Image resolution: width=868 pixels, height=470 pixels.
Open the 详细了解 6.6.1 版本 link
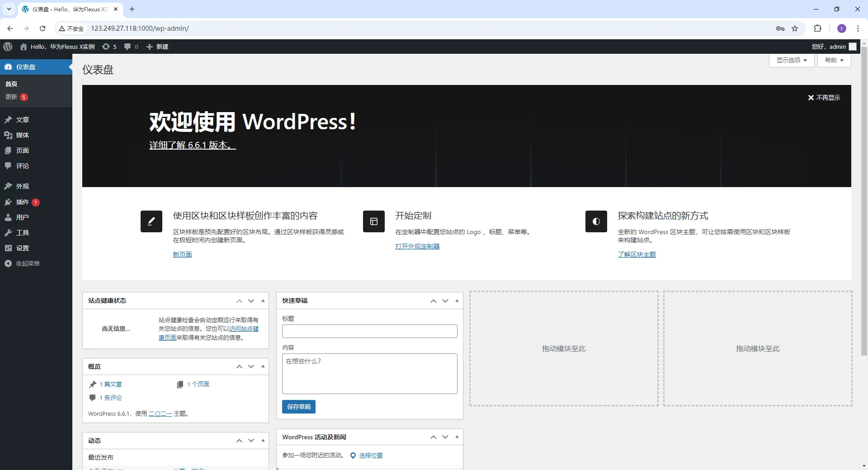[193, 145]
